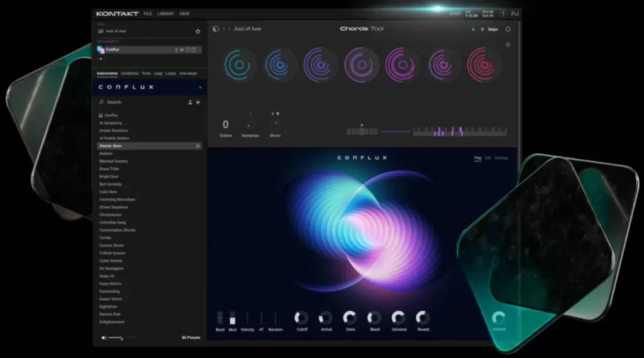Screen dimensions: 644x358
Task: Add a new instrument with the plus icon
Action: 101,59
